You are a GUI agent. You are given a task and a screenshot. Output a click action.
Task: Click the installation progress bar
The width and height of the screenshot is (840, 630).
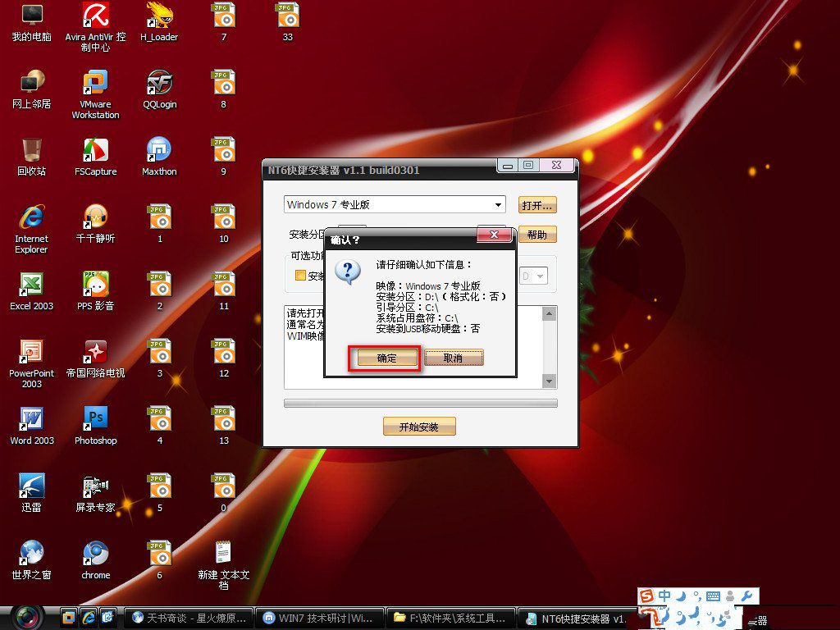coord(420,404)
